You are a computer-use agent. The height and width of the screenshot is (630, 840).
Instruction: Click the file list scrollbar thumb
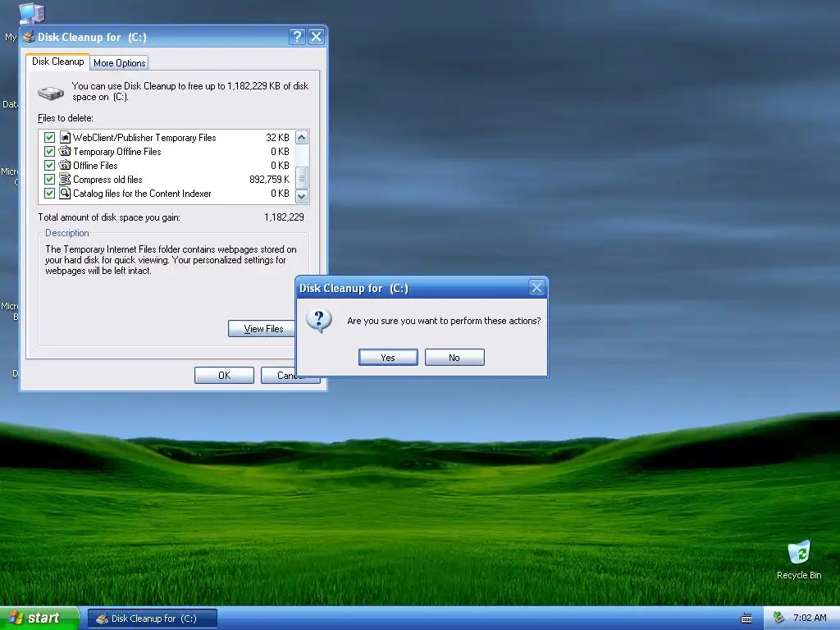(302, 178)
